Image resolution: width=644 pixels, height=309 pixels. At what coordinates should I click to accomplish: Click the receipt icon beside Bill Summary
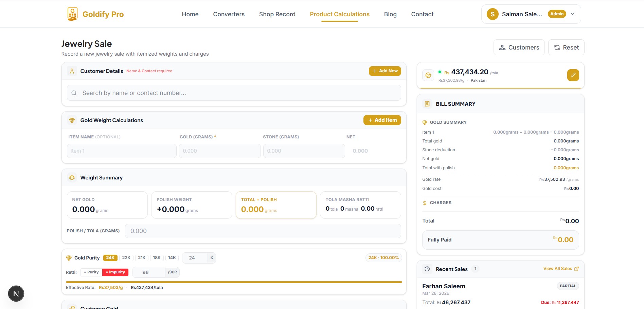pyautogui.click(x=427, y=104)
